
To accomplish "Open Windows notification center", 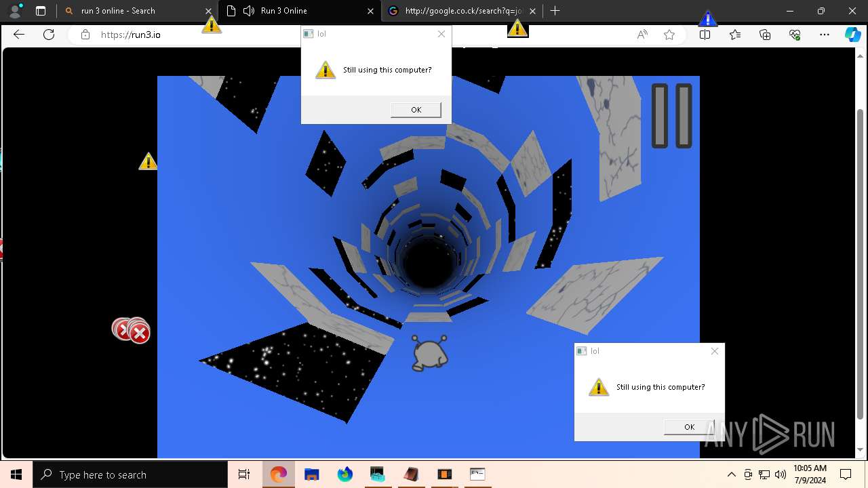I will (846, 474).
